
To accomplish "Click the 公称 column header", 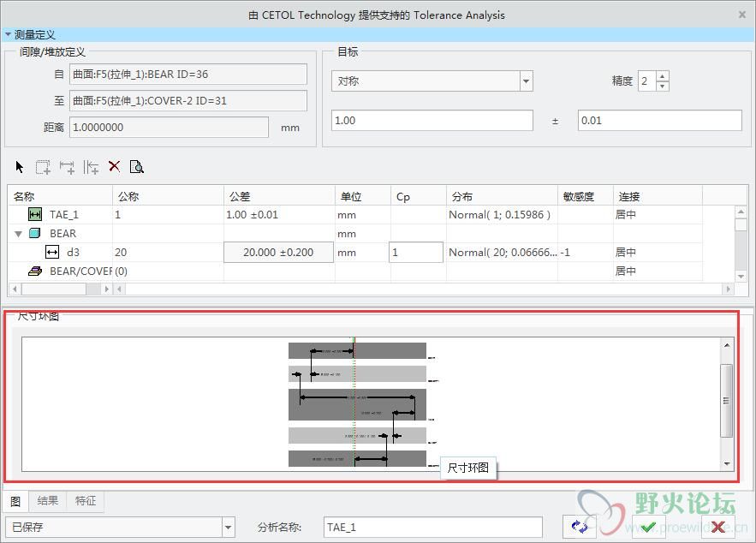I will pos(168,196).
